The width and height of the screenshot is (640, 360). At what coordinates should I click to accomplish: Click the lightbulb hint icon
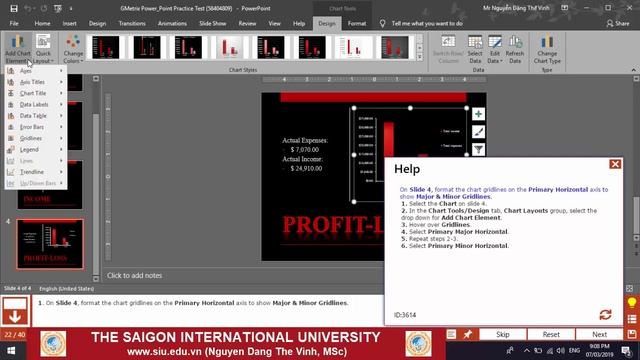[x=632, y=303]
